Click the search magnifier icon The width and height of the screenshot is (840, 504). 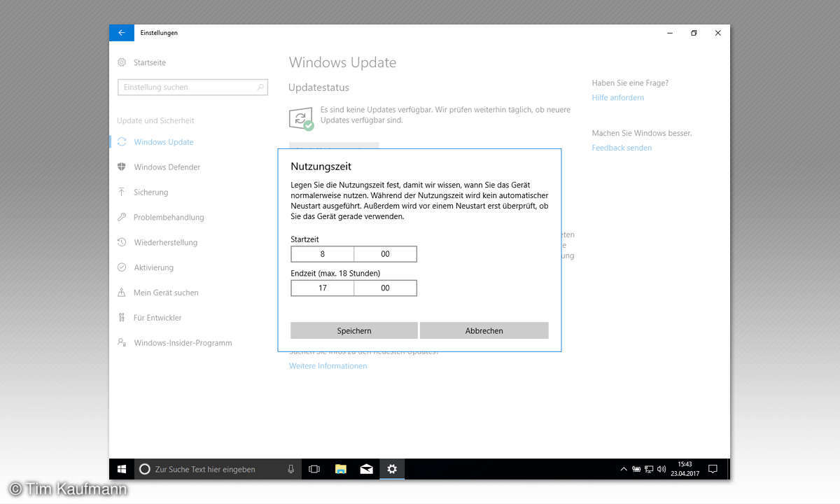coord(260,87)
